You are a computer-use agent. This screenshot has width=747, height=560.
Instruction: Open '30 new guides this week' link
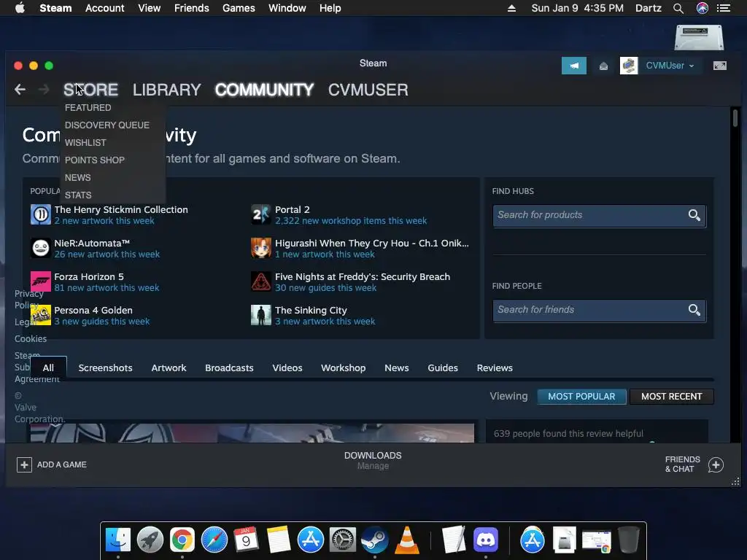tap(325, 287)
